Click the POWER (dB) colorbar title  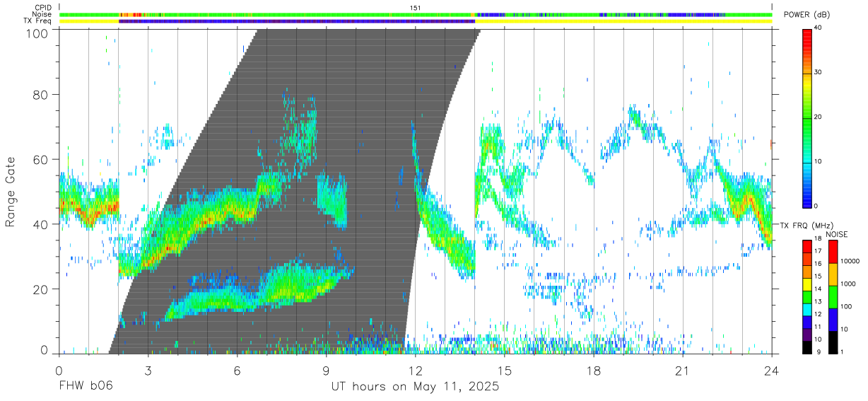(807, 15)
